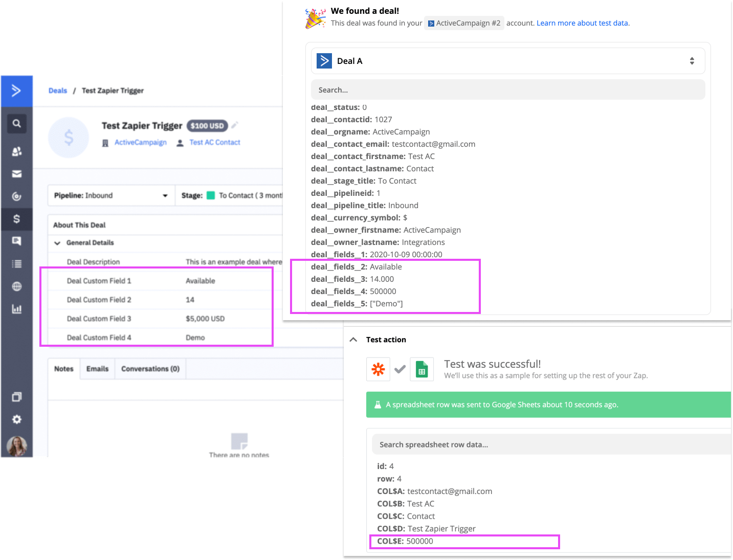The image size is (733, 560).
Task: Click Search spreadsheet row data field
Action: pos(551,444)
